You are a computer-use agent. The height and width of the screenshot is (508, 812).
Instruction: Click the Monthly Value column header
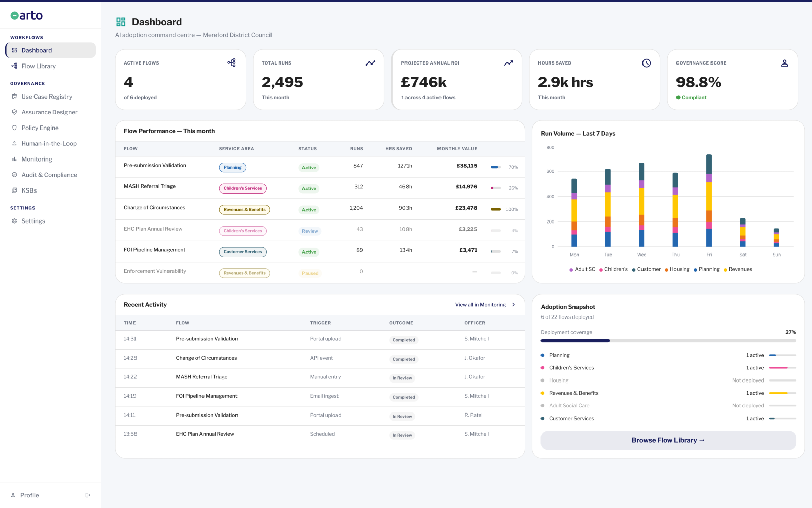pos(457,149)
